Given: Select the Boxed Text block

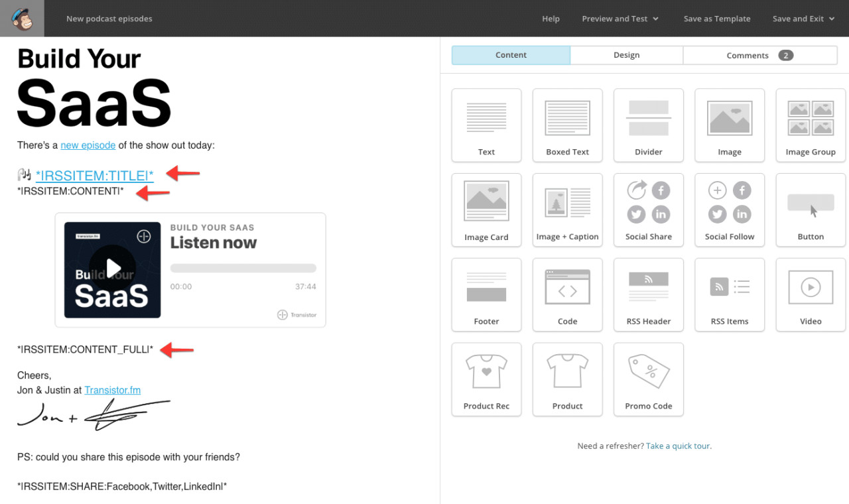Looking at the screenshot, I should pos(567,125).
